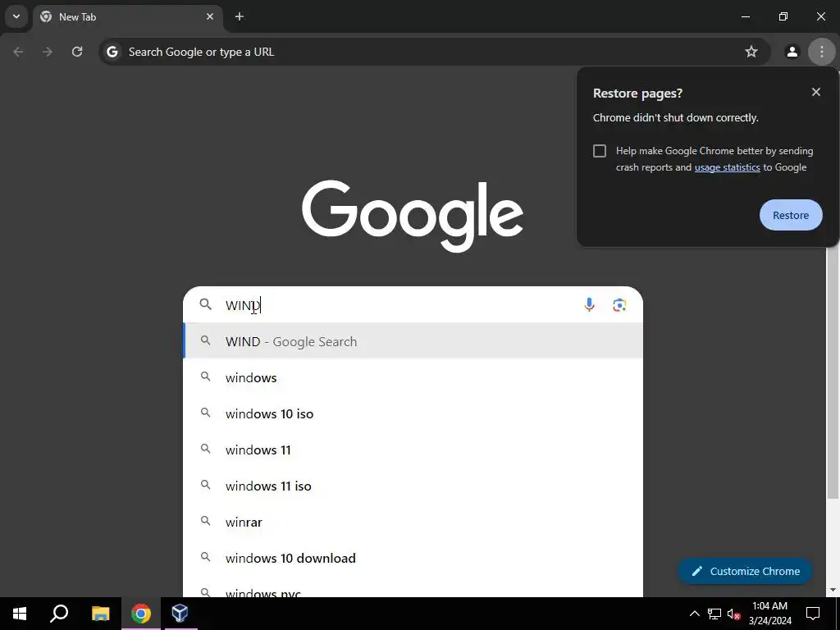Go forward with the forward arrow
This screenshot has width=840, height=630.
coord(48,52)
